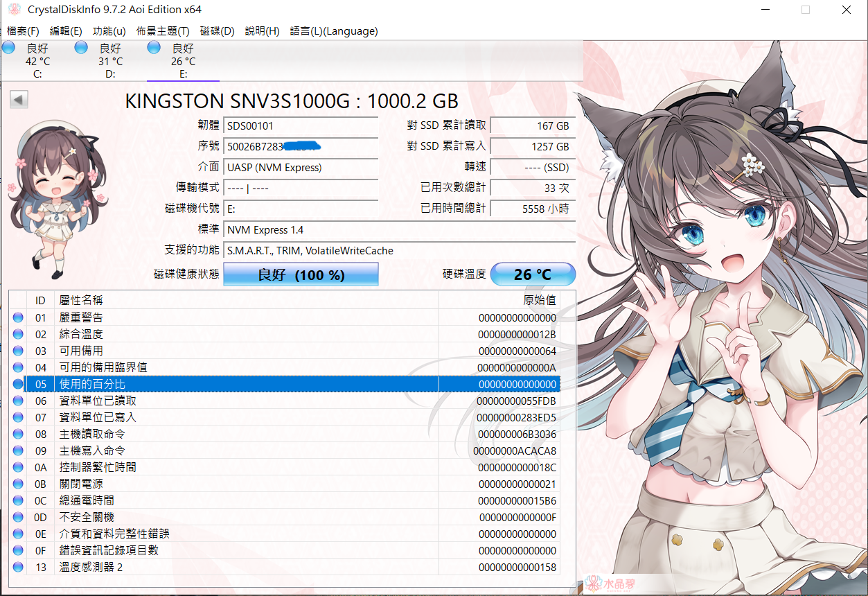Click the status orb for 總通電時間 row
Screen dimensions: 868x596
(18, 500)
